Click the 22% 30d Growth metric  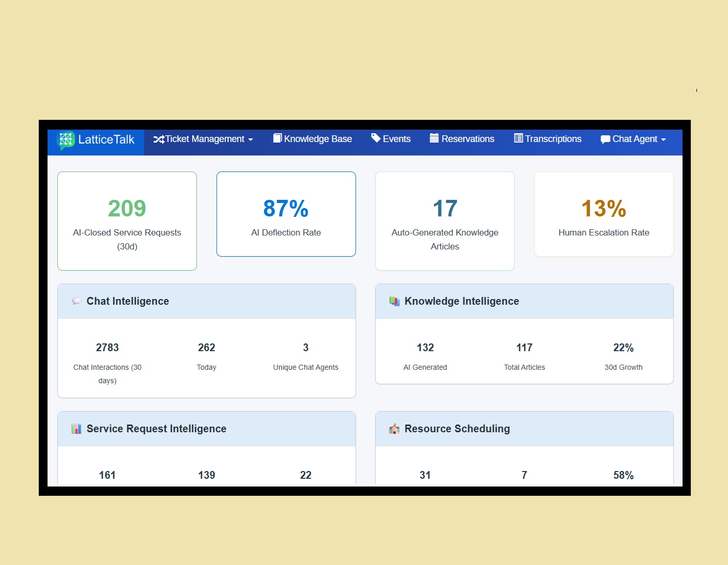[623, 348]
